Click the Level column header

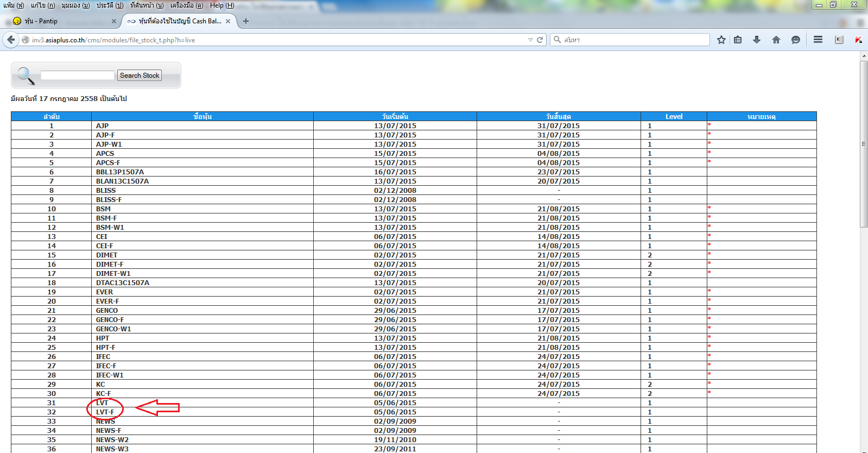click(674, 116)
